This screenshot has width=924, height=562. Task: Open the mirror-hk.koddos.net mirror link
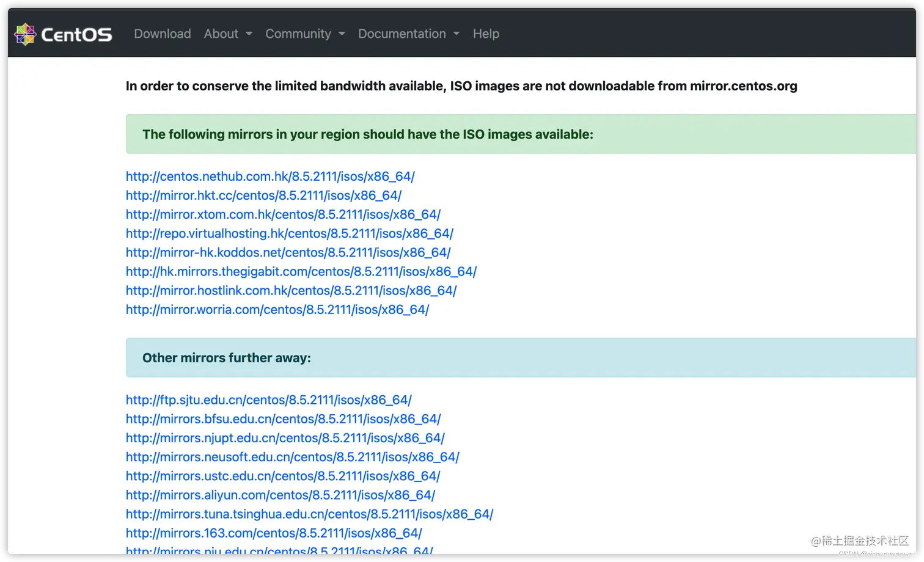(x=288, y=252)
